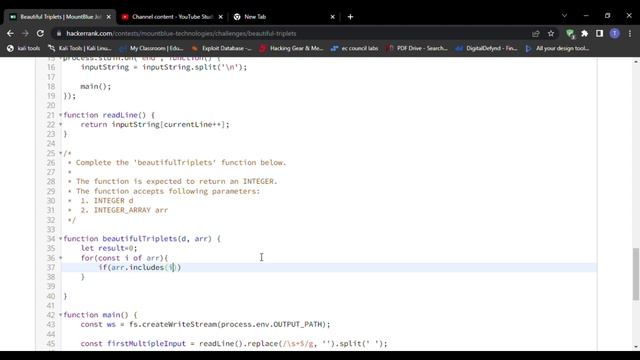
Task: Click comment text '2. INTEGER_ARRAY arr'
Action: tap(124, 210)
